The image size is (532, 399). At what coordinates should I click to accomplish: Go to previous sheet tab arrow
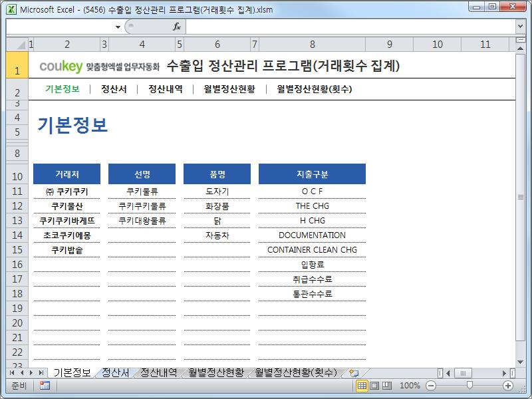coord(22,373)
